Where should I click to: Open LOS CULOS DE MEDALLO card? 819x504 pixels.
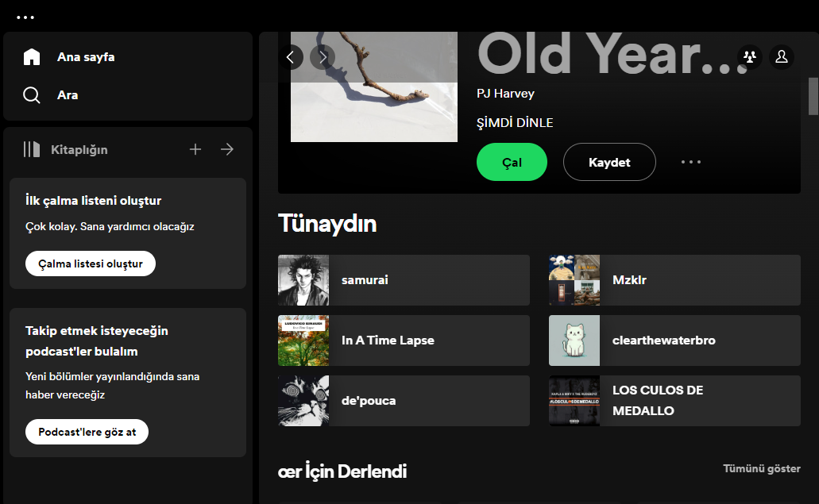click(x=674, y=401)
